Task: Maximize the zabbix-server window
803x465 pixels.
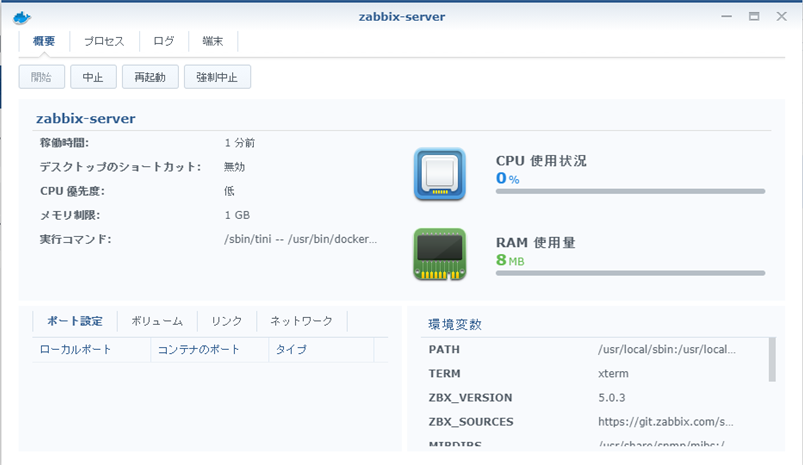Action: [754, 16]
